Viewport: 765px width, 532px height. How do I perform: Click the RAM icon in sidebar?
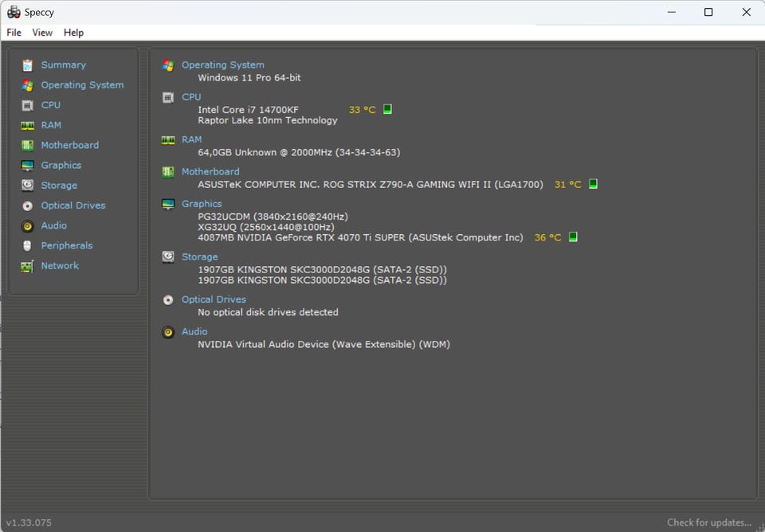(x=27, y=125)
